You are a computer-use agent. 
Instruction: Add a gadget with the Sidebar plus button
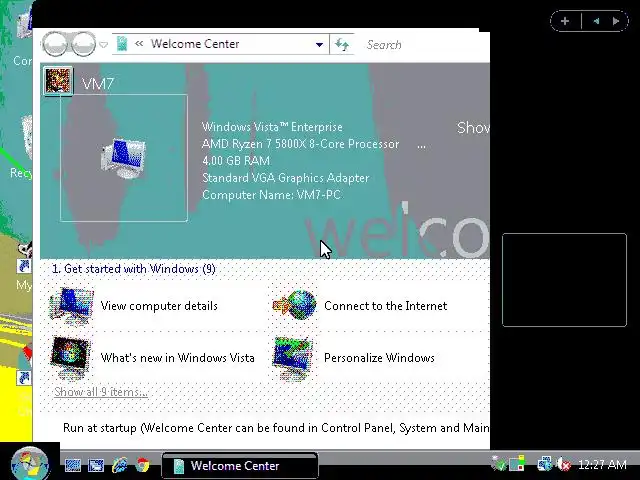pos(565,21)
